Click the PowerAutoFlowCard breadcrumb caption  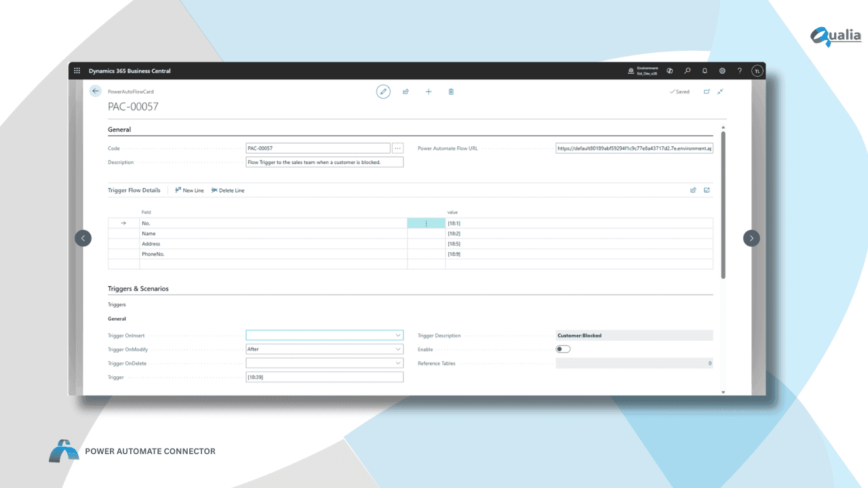[131, 91]
